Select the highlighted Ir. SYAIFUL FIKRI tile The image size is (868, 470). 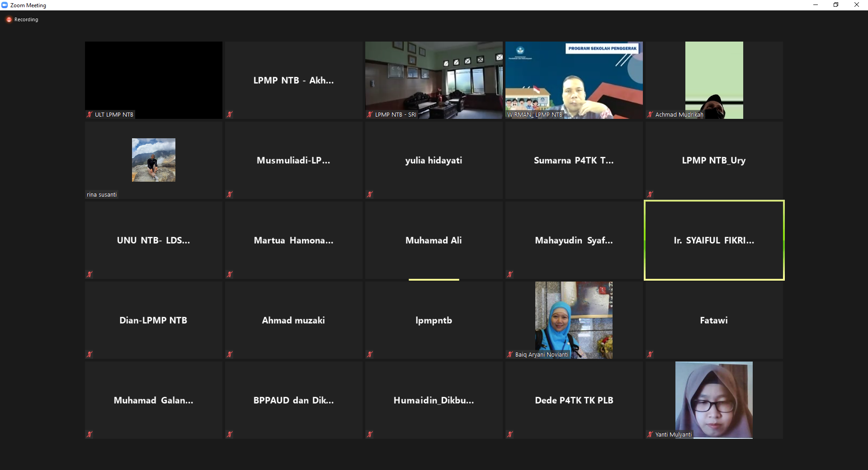(x=714, y=240)
